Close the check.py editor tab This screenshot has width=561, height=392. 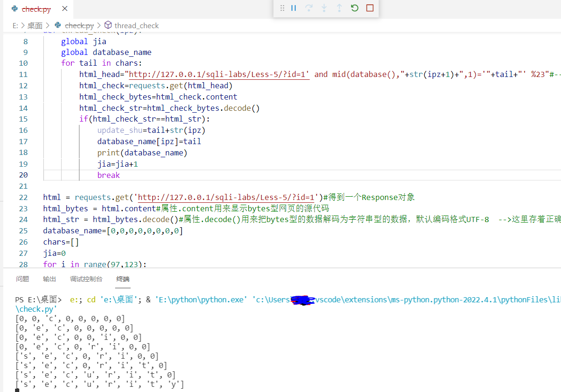[65, 8]
